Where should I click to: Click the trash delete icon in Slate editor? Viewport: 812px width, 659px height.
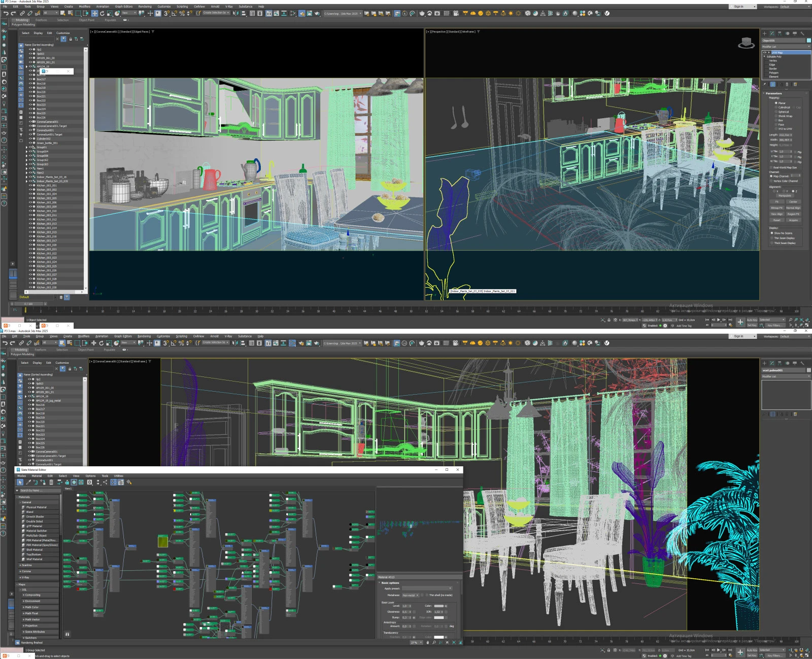51,482
